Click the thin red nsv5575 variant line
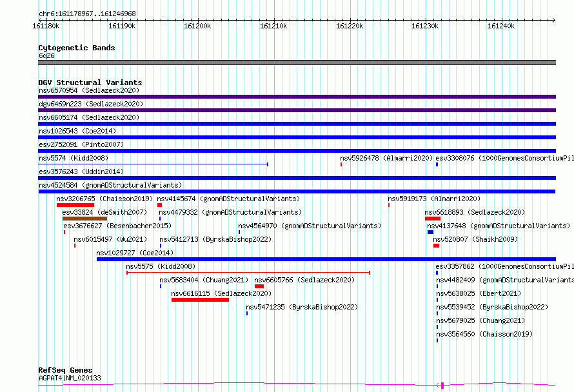Image resolution: width=574 pixels, height=392 pixels. click(x=248, y=273)
